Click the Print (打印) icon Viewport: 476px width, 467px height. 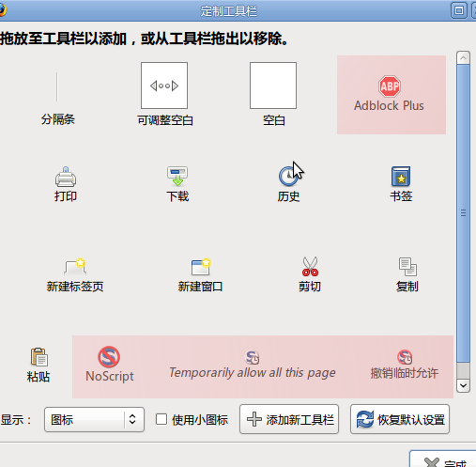(66, 177)
